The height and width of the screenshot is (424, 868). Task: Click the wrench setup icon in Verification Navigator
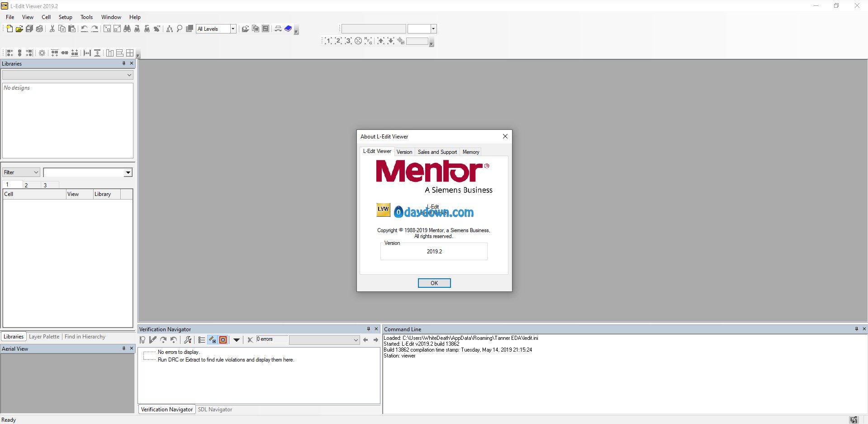(188, 340)
